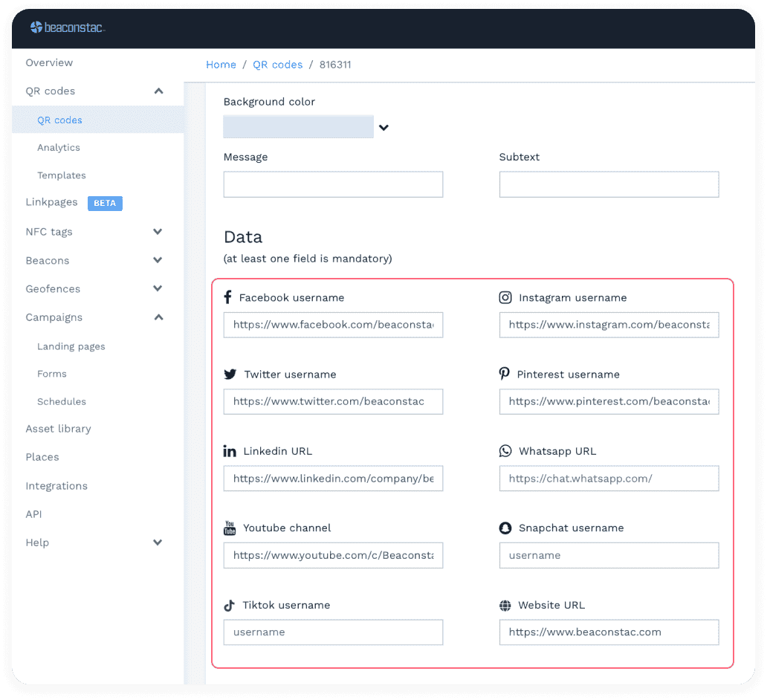Click the Twitter username field

(333, 401)
